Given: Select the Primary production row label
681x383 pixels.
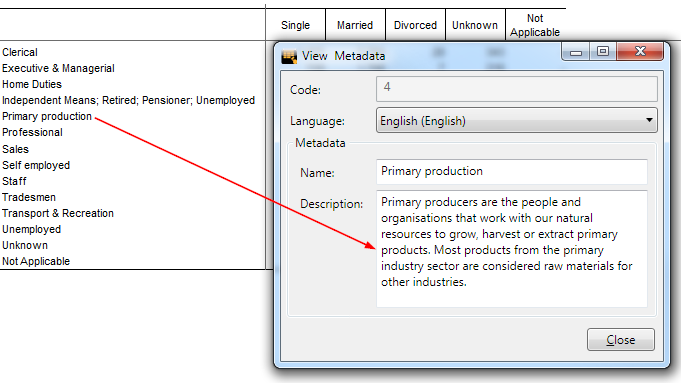Looking at the screenshot, I should (x=47, y=116).
